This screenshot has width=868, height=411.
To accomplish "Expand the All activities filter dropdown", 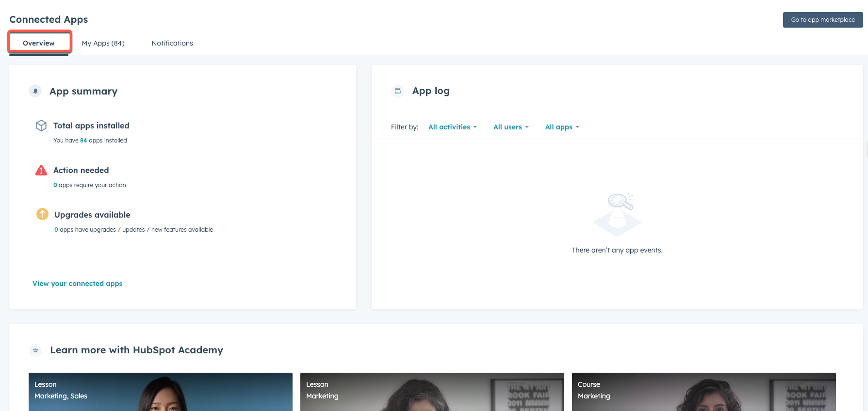I will point(453,127).
